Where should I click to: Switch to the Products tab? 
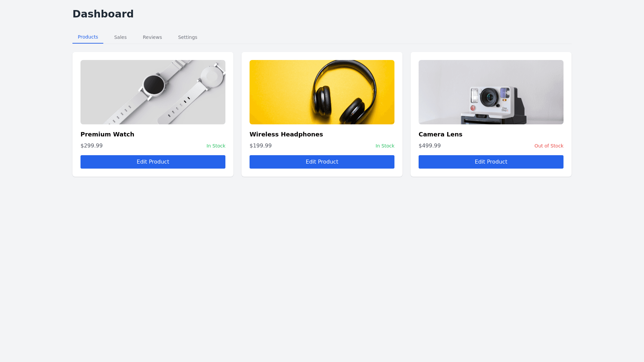[x=88, y=37]
